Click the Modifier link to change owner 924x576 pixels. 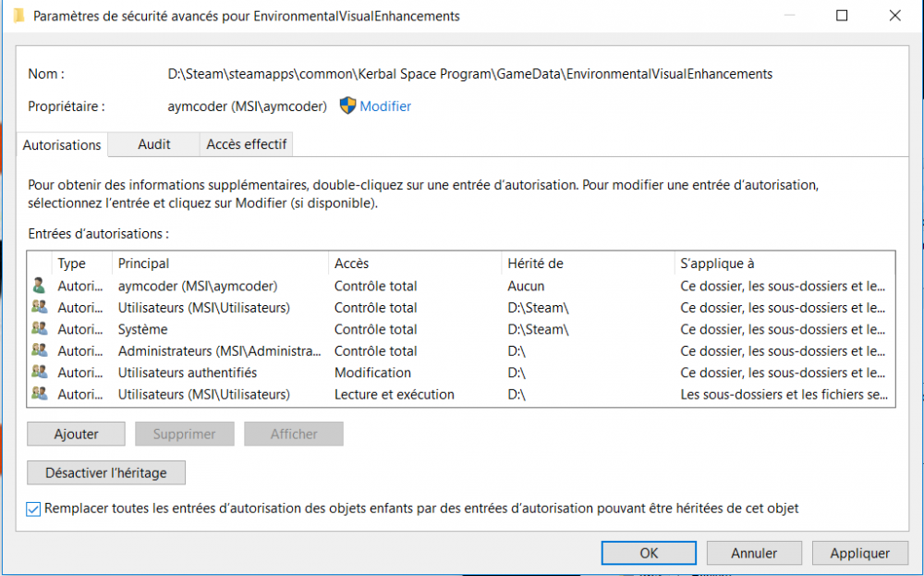385,106
